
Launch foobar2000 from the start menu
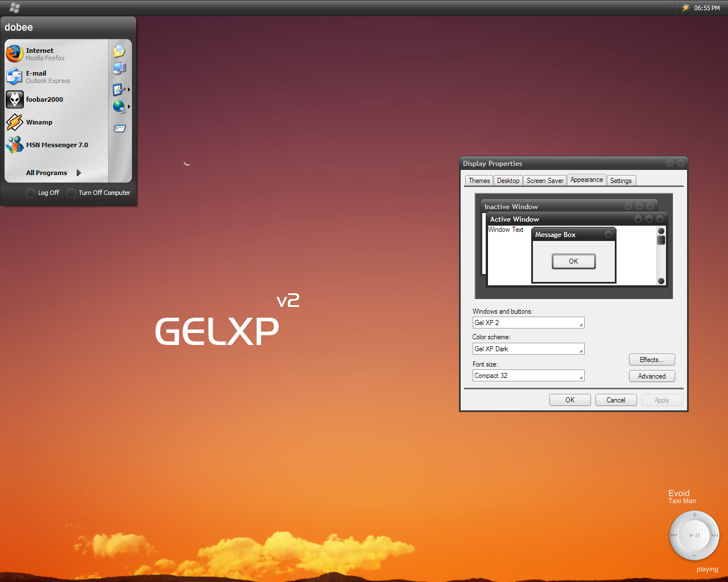tap(56, 99)
